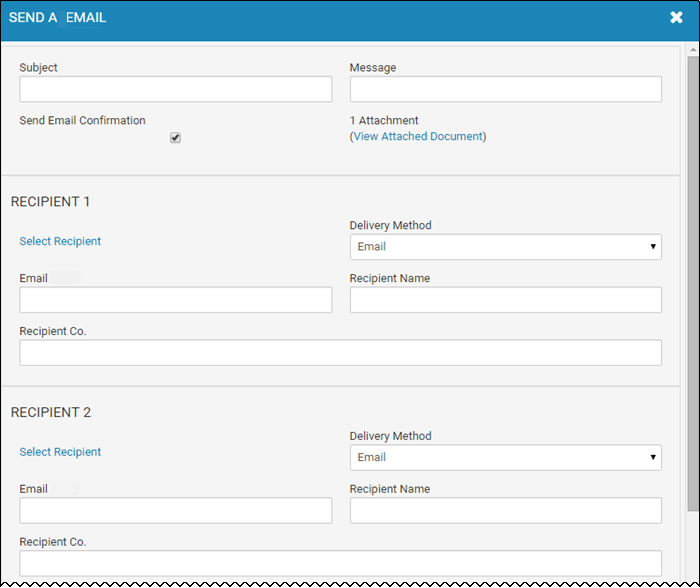Toggle the Send Email Confirmation checkbox

175,138
